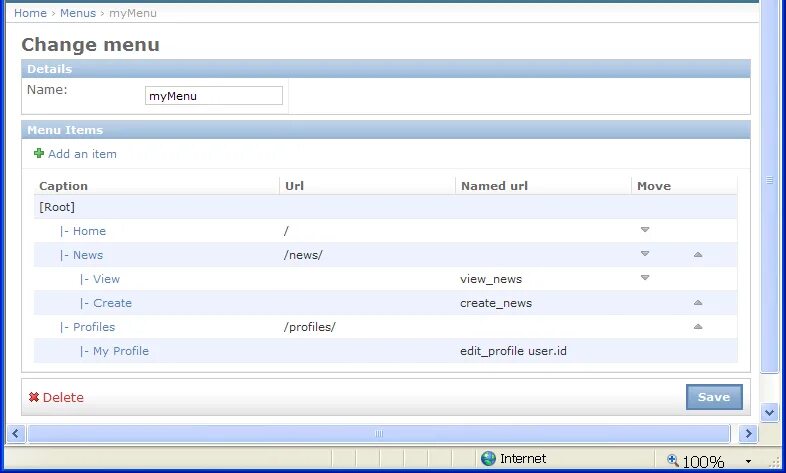Image resolution: width=786 pixels, height=473 pixels.
Task: Open the View menu item
Action: [106, 279]
